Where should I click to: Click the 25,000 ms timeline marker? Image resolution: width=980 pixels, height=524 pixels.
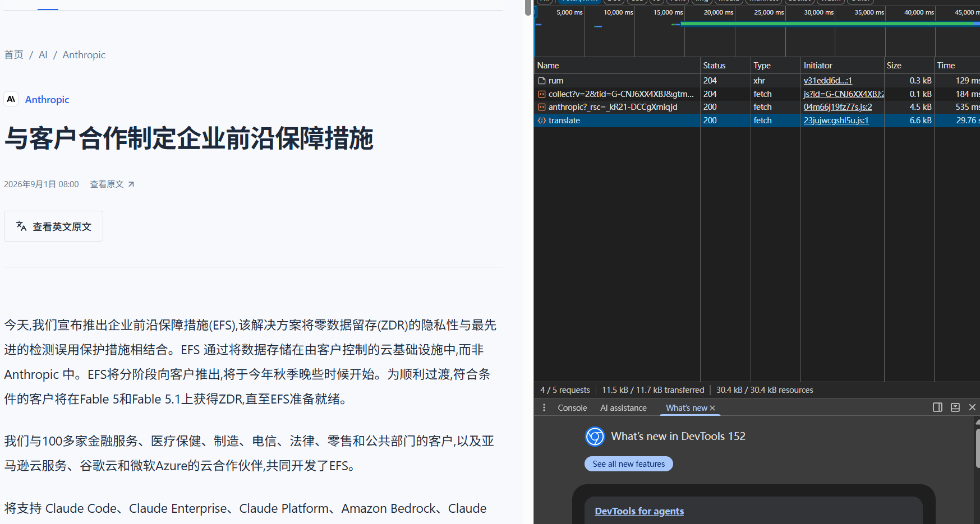[x=769, y=12]
